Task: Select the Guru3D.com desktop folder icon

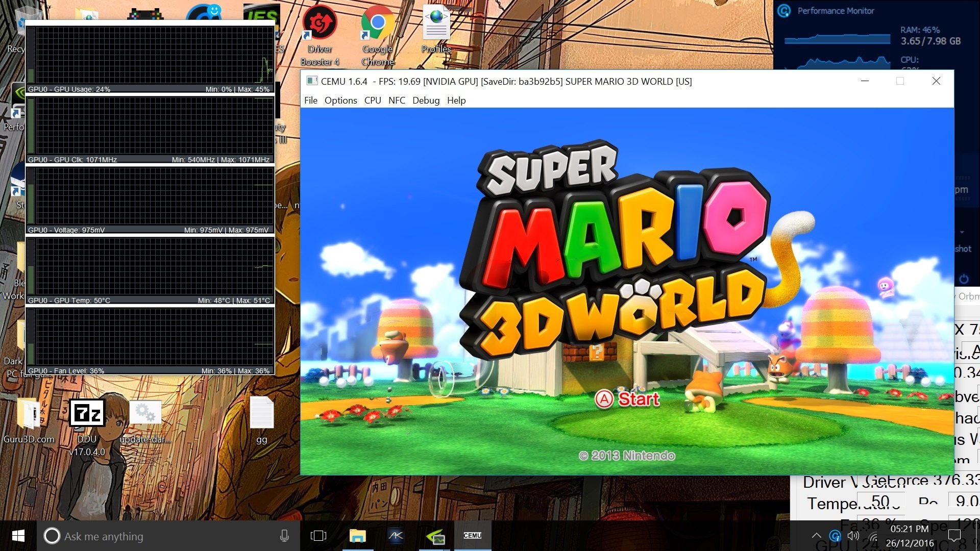Action: [29, 420]
